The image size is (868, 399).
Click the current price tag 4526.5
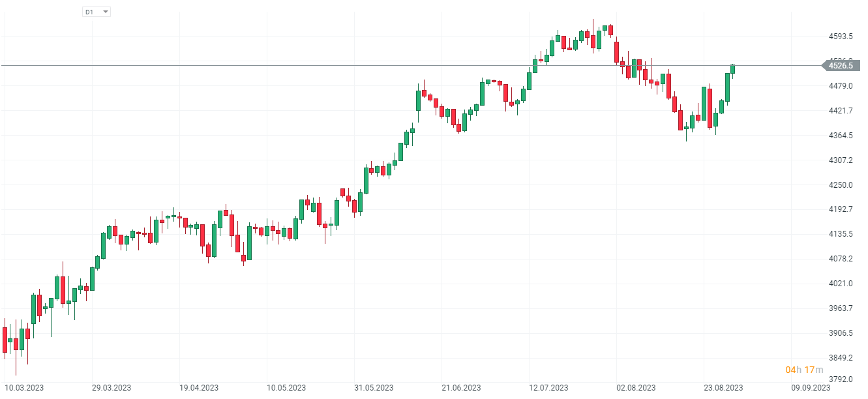pyautogui.click(x=841, y=65)
